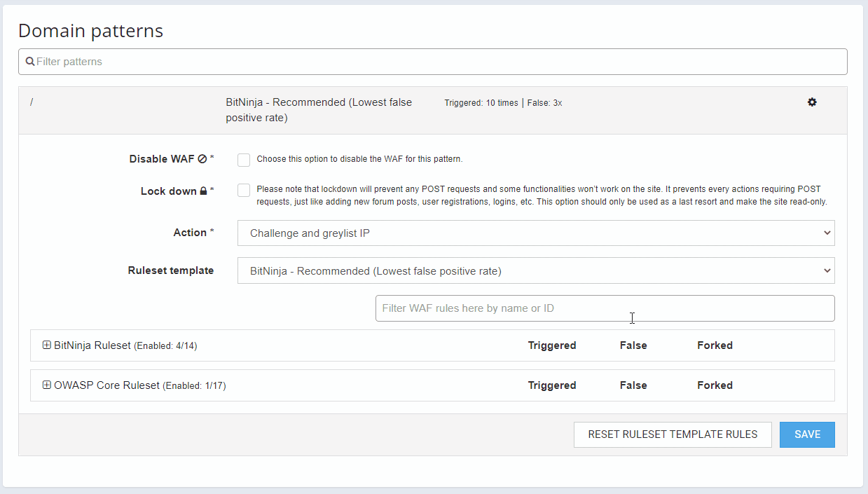Viewport: 868px width, 494px height.
Task: Open the Ruleset template dropdown
Action: [536, 270]
